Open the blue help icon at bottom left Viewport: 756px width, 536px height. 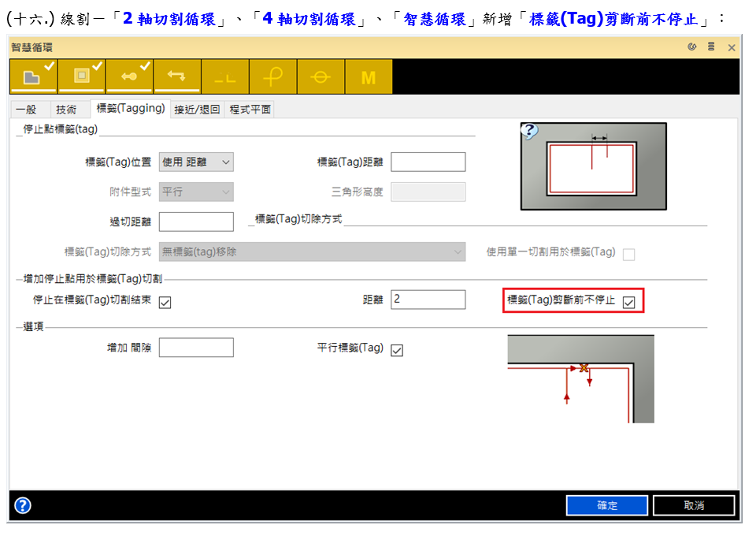pyautogui.click(x=23, y=505)
